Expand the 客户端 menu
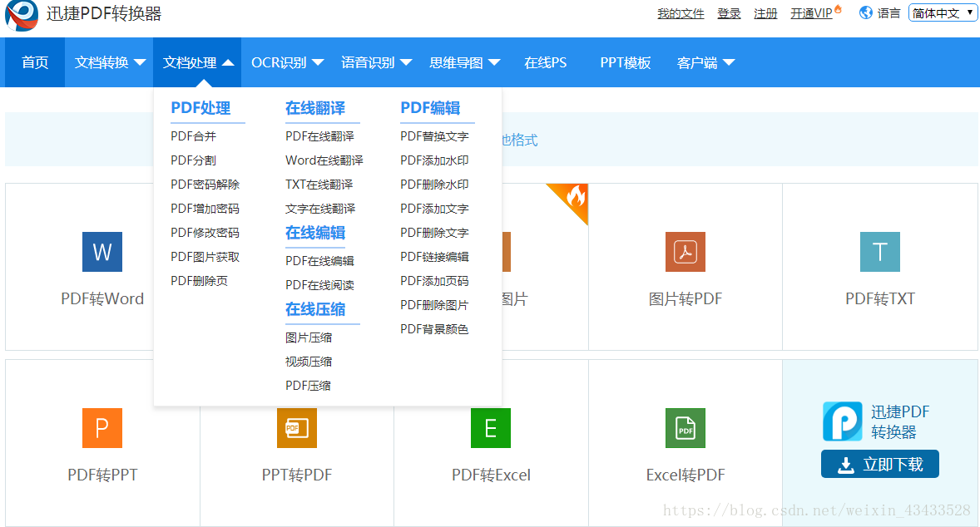This screenshot has width=980, height=527. tap(705, 62)
